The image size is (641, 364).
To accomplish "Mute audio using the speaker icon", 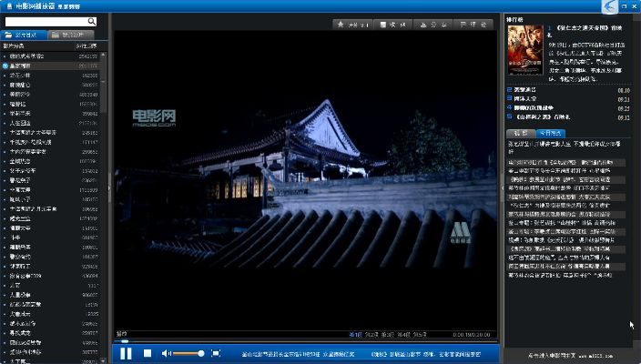I will 166,353.
